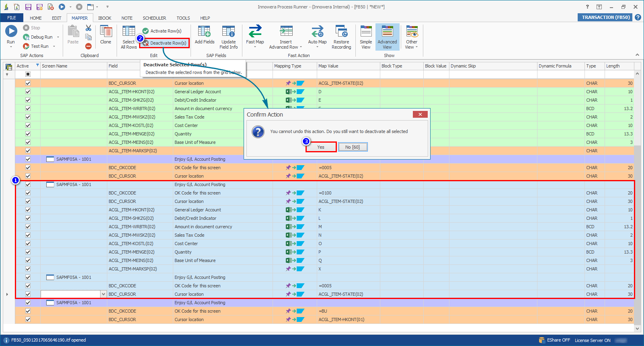Close the Confirm Action dialog
Image resolution: width=644 pixels, height=346 pixels.
click(420, 115)
